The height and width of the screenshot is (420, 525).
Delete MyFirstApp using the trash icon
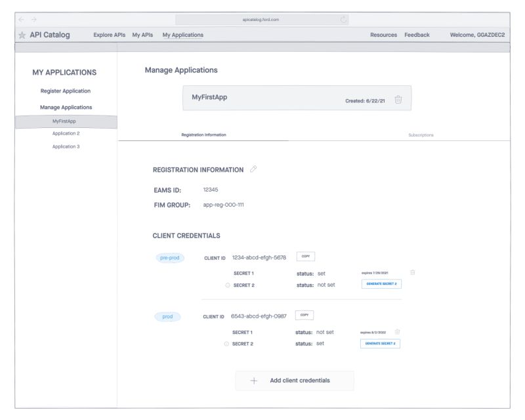click(x=398, y=100)
